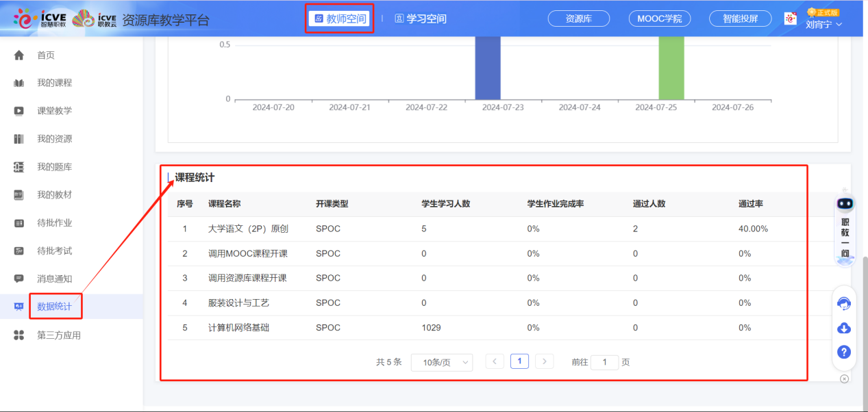Select 数据统计 in the sidebar
Viewport: 868px width, 412px height.
pos(54,307)
